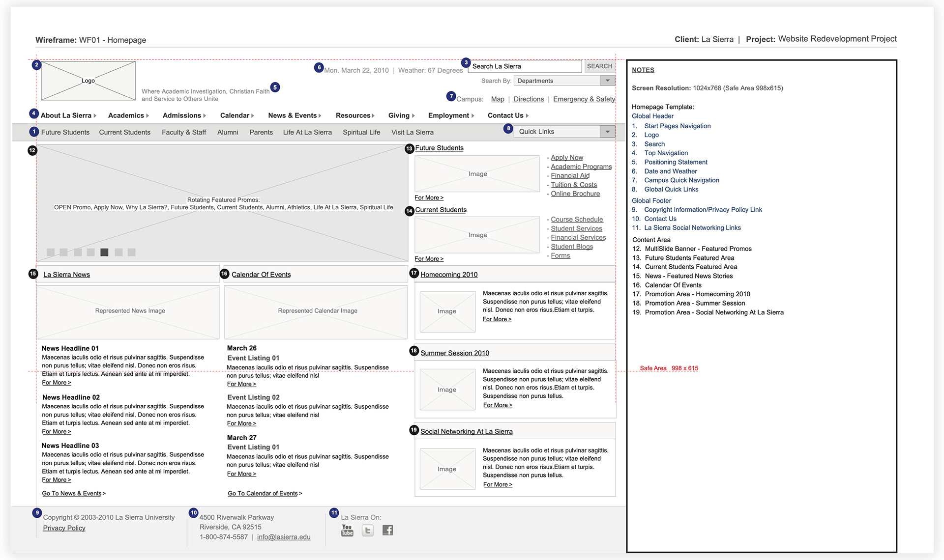This screenshot has width=944, height=560.
Task: Select the last banner slide indicator
Action: [x=131, y=252]
